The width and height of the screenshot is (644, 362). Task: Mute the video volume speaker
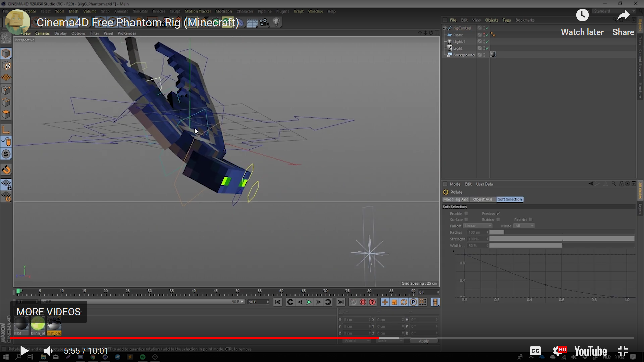click(48, 351)
